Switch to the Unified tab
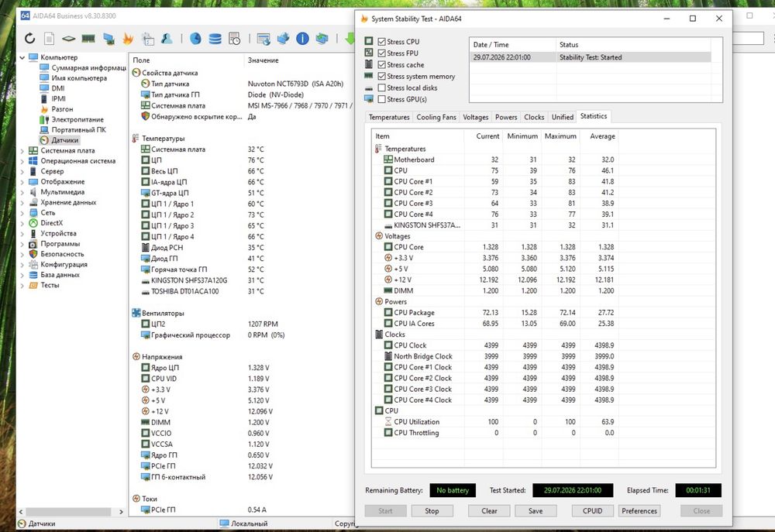The image size is (775, 532). 563,117
